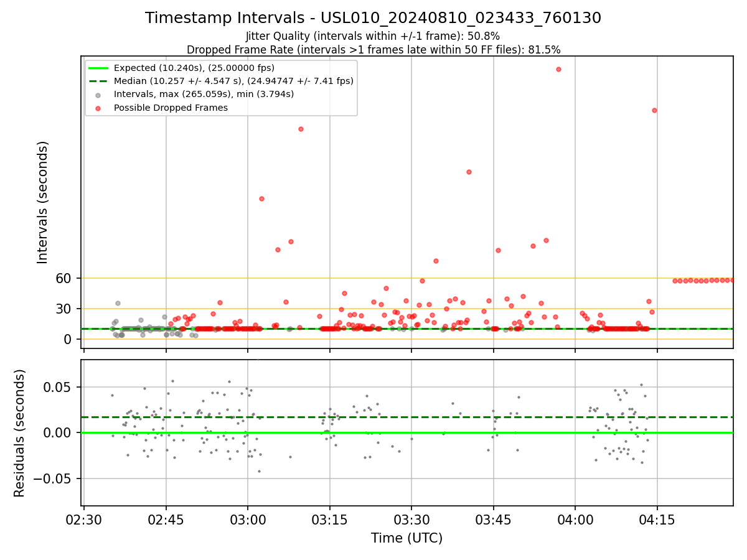Click the solid green line sample in the legend

coord(98,68)
